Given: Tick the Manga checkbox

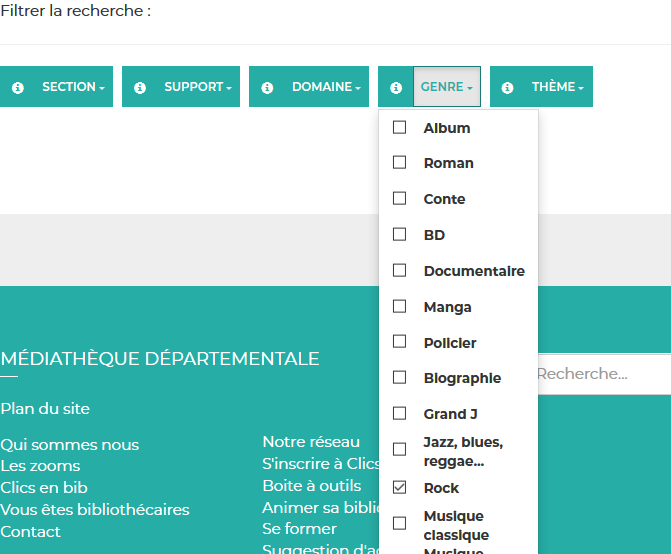Looking at the screenshot, I should click(x=399, y=306).
